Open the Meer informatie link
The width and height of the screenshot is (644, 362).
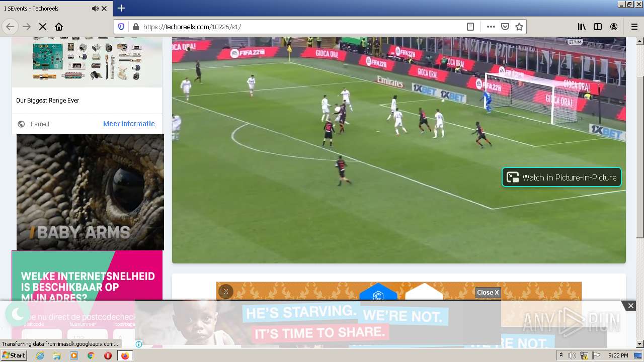click(129, 124)
